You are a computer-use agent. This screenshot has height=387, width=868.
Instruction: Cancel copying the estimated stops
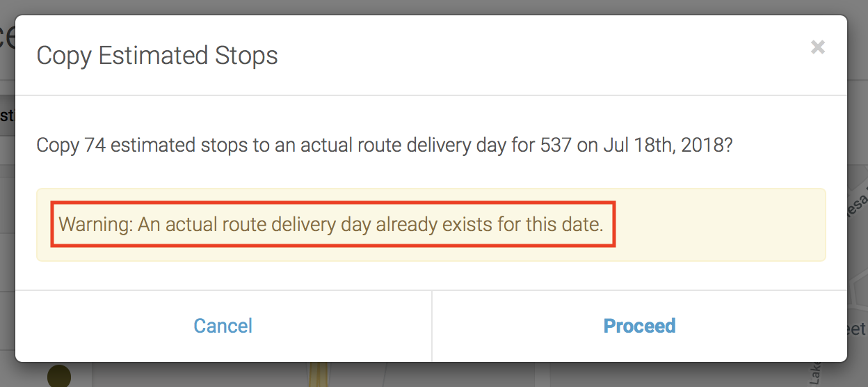(x=223, y=326)
